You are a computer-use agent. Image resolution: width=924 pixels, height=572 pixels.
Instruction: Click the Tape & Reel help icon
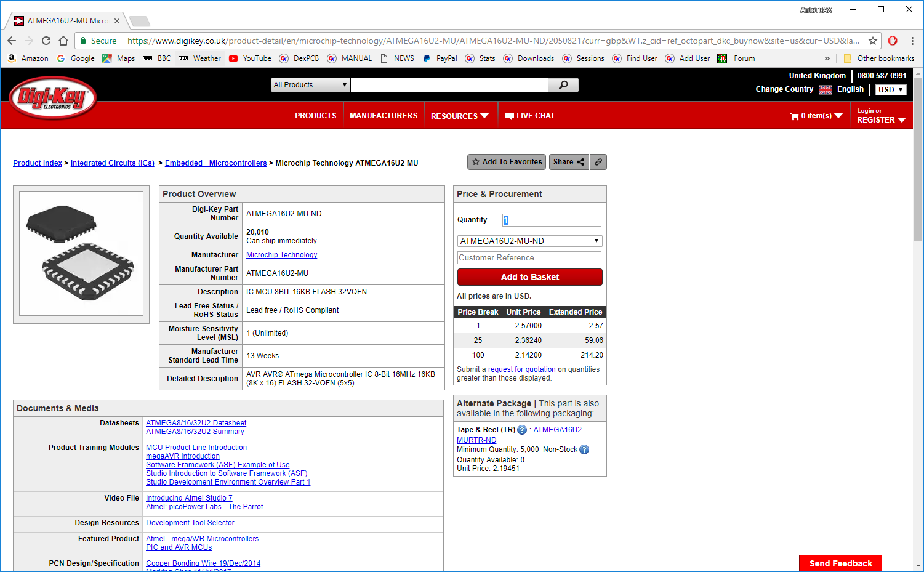point(522,430)
